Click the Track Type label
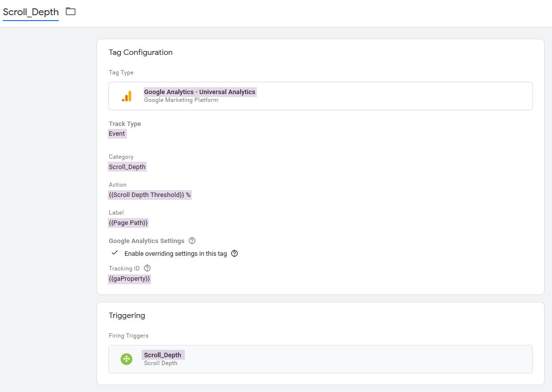Viewport: 552px width, 392px height. [125, 123]
